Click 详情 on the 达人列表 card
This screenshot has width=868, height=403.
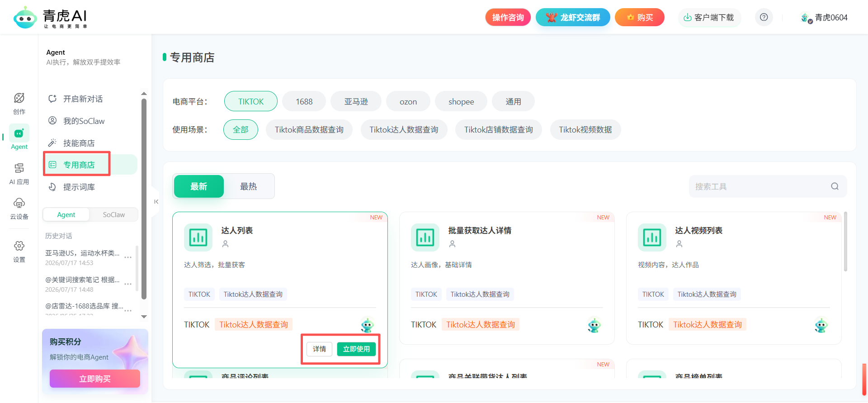[x=320, y=349]
